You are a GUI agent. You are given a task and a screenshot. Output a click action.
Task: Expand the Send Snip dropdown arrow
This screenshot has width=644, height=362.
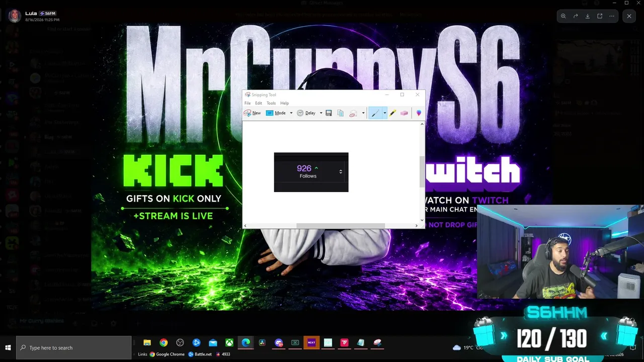(363, 113)
